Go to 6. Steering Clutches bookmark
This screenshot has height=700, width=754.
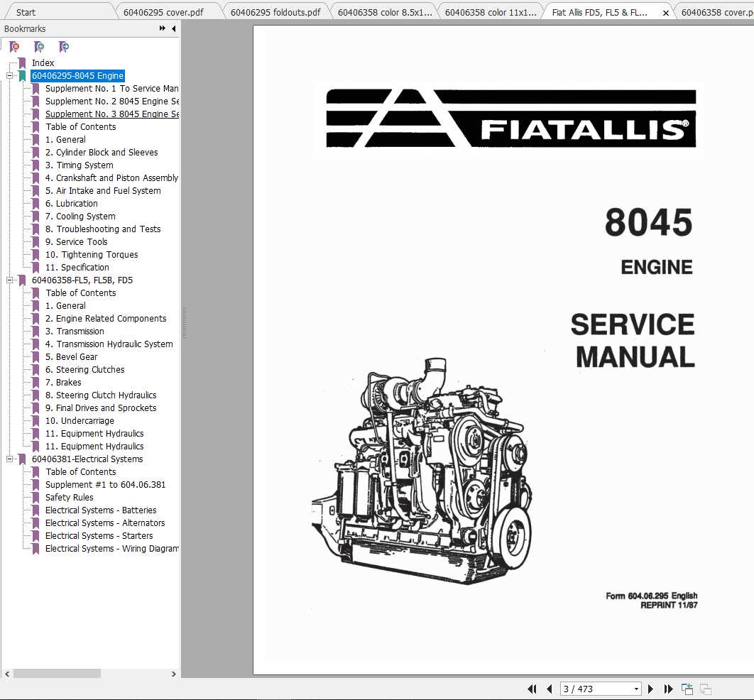coord(84,369)
